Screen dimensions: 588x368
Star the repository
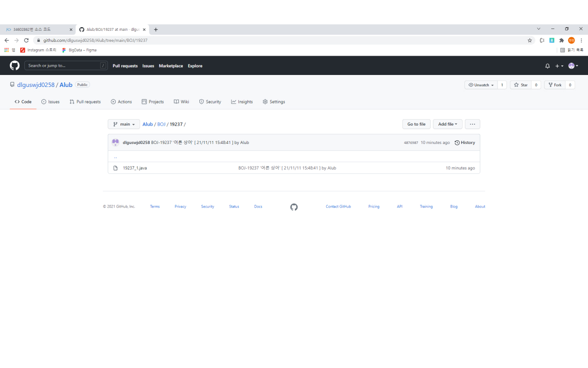pyautogui.click(x=521, y=85)
